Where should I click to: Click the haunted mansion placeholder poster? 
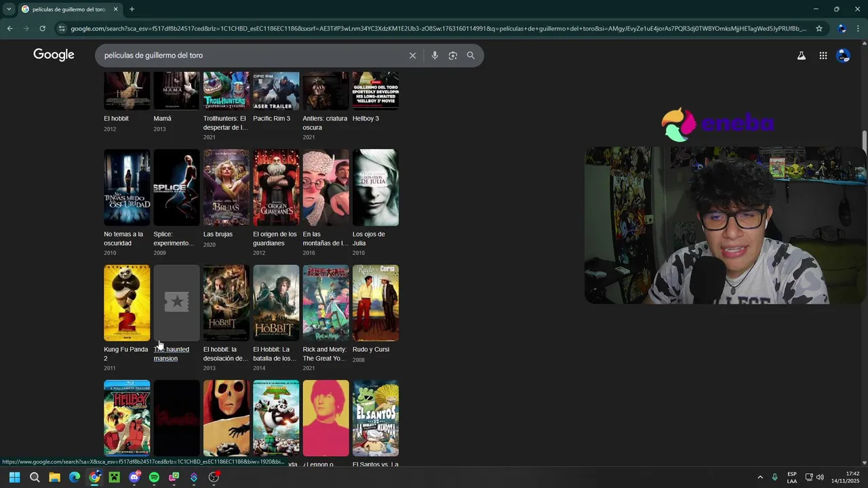(x=176, y=303)
